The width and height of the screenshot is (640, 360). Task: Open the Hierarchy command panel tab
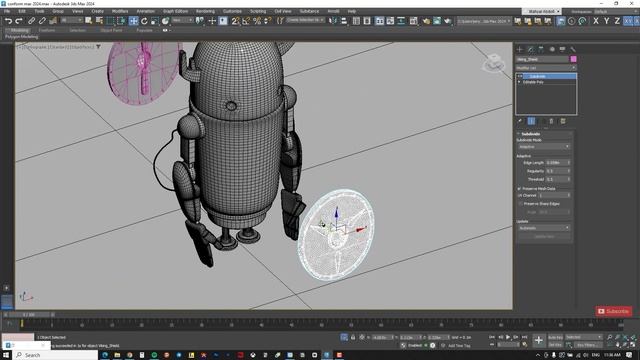coord(541,49)
